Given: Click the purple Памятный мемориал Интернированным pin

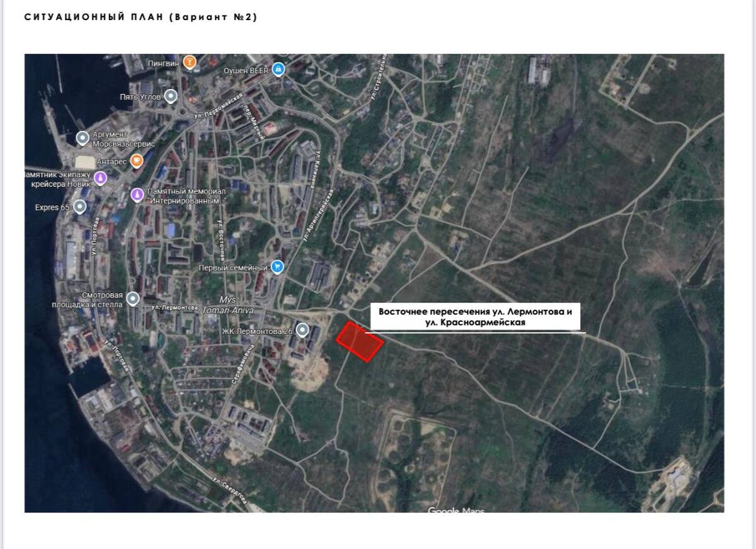Looking at the screenshot, I should [137, 195].
